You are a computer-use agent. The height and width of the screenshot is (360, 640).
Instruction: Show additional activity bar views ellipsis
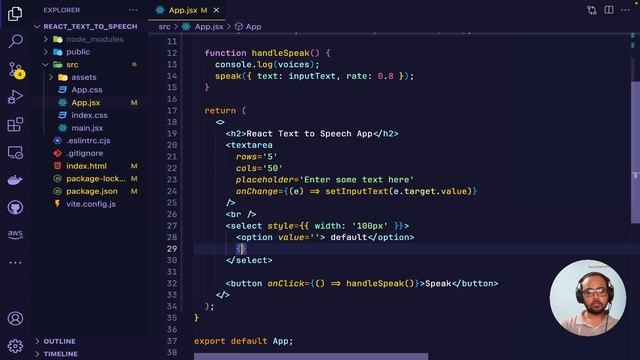point(15,262)
